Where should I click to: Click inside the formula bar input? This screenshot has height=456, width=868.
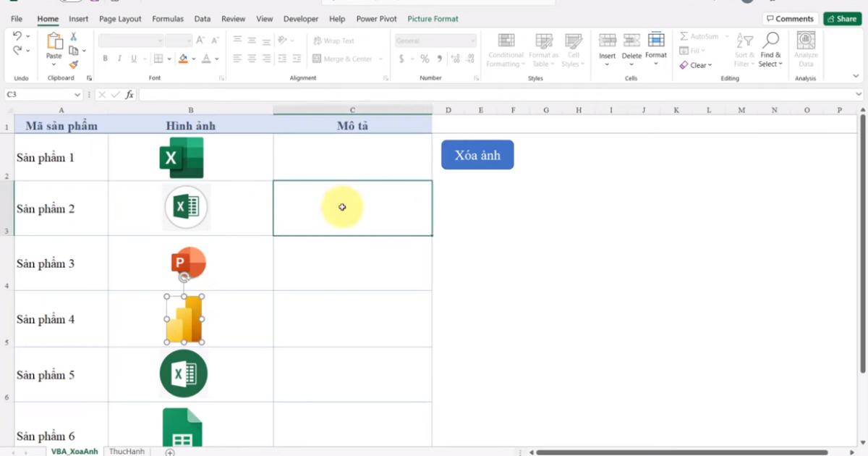click(496, 95)
